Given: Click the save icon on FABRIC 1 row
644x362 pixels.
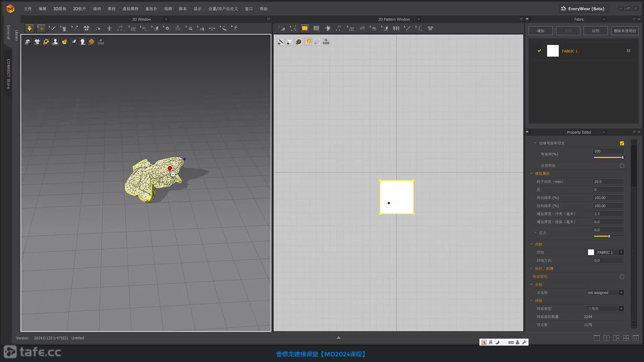Looking at the screenshot, I should [629, 51].
